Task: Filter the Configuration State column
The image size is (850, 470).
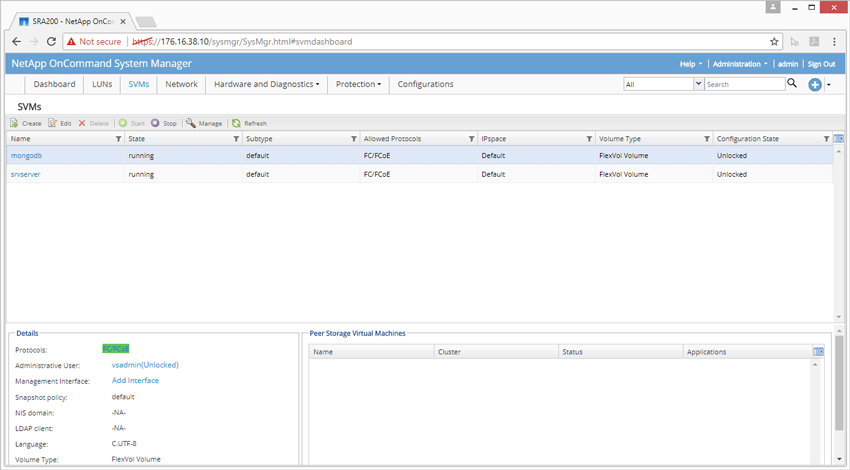Action: click(827, 139)
